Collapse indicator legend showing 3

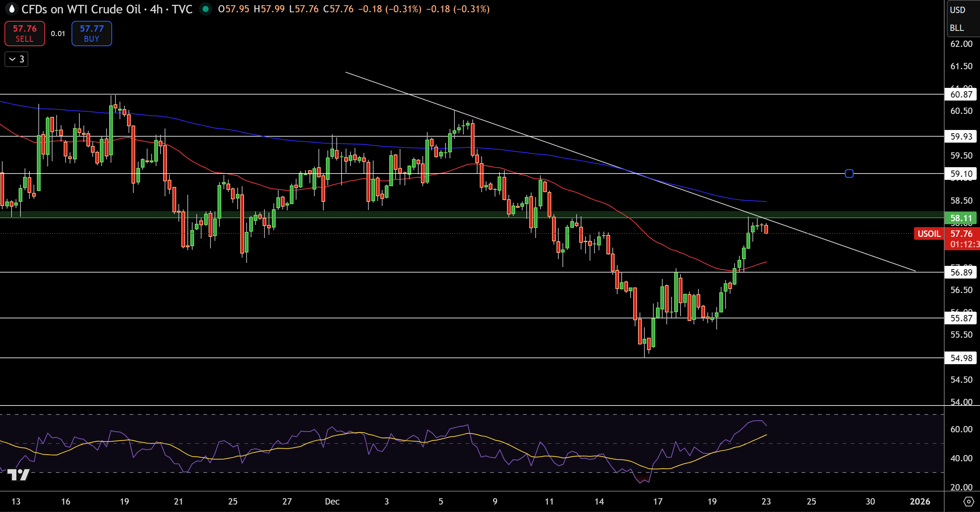16,59
